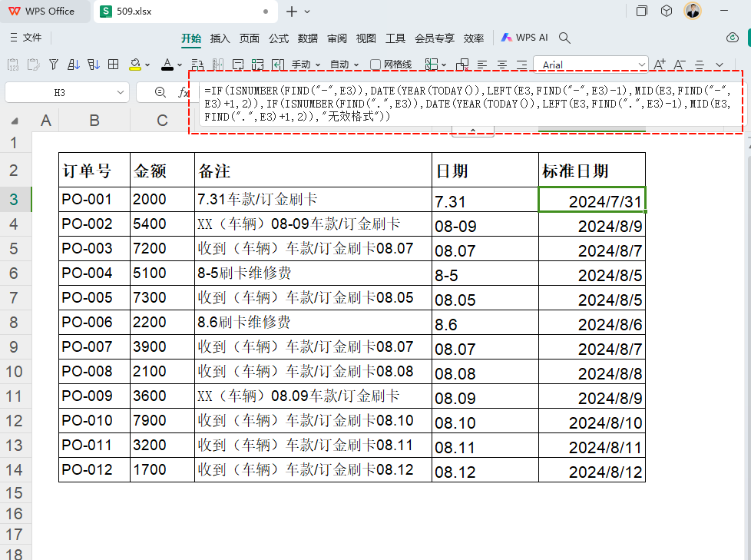Open the 效率 ribbon tab
751x560 pixels.
coord(474,38)
